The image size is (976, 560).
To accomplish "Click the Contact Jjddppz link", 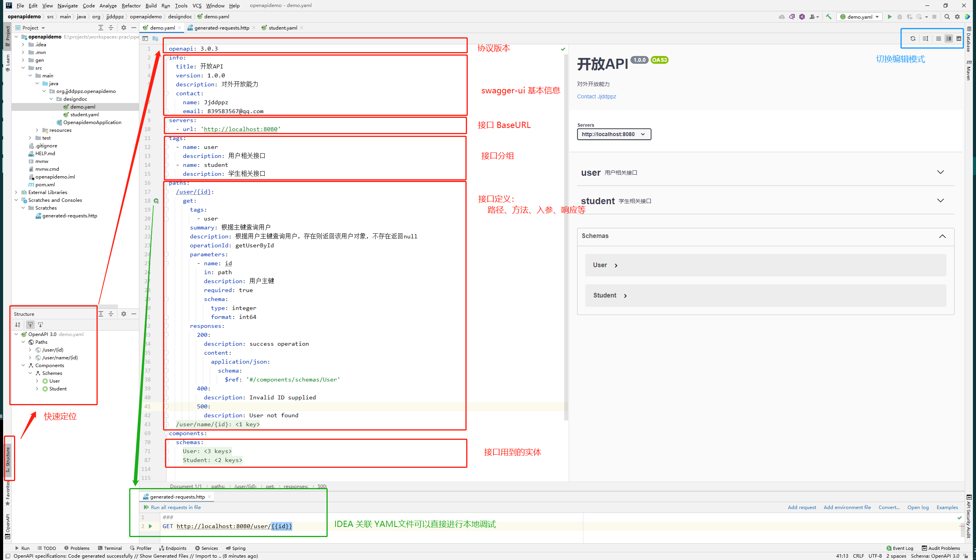I will [596, 96].
